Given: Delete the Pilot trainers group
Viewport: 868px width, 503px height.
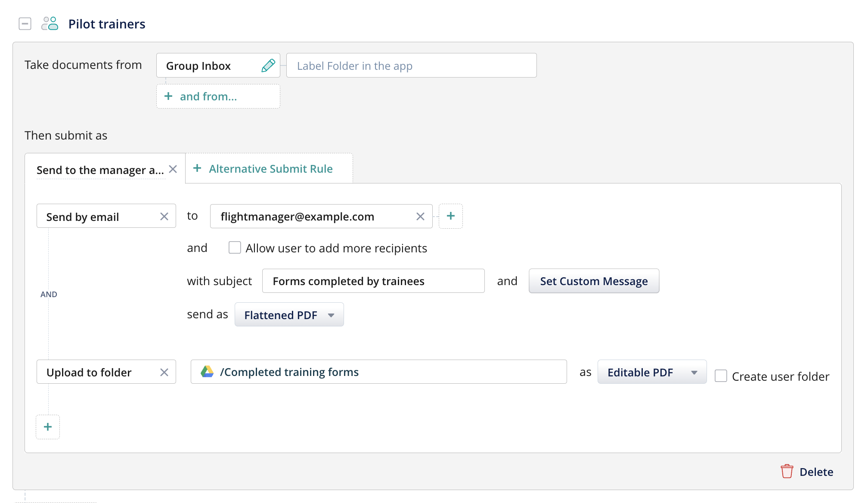Looking at the screenshot, I should (807, 472).
